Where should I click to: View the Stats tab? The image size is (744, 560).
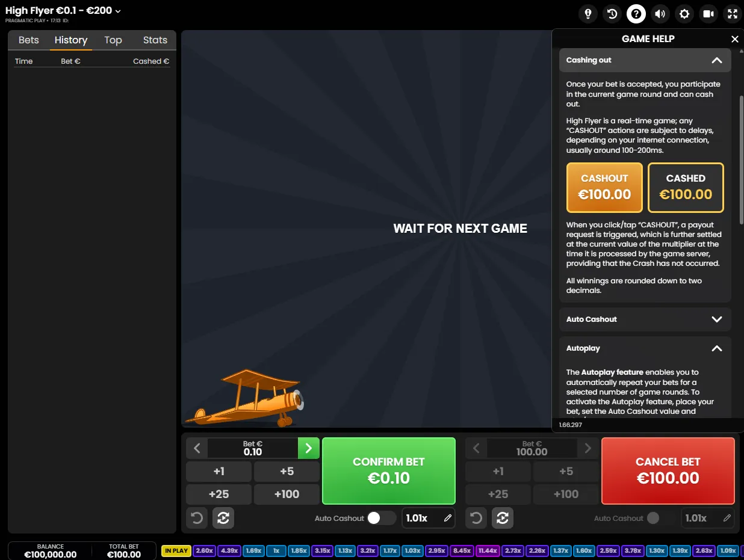[x=155, y=40]
